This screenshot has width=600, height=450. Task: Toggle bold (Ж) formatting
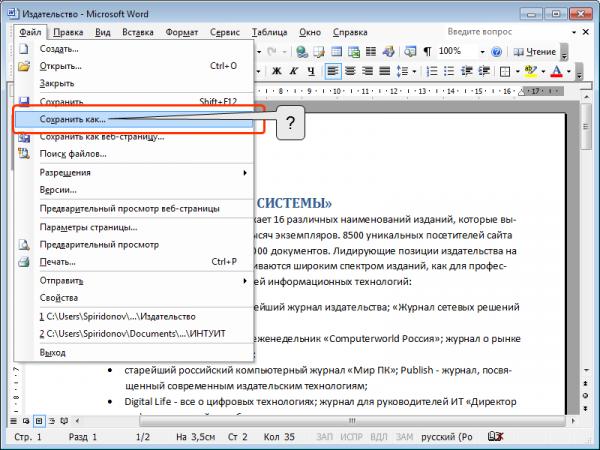pos(277,72)
